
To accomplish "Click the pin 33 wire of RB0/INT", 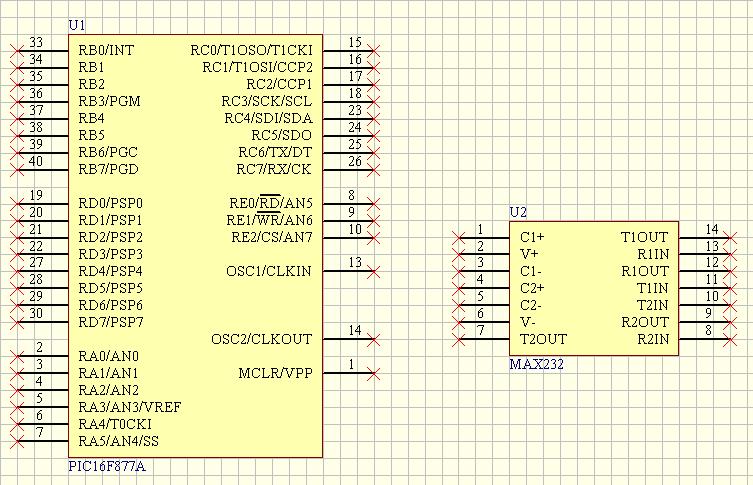I will click(42, 51).
